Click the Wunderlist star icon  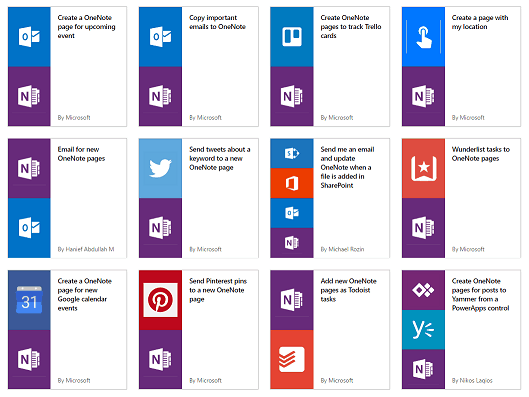423,168
